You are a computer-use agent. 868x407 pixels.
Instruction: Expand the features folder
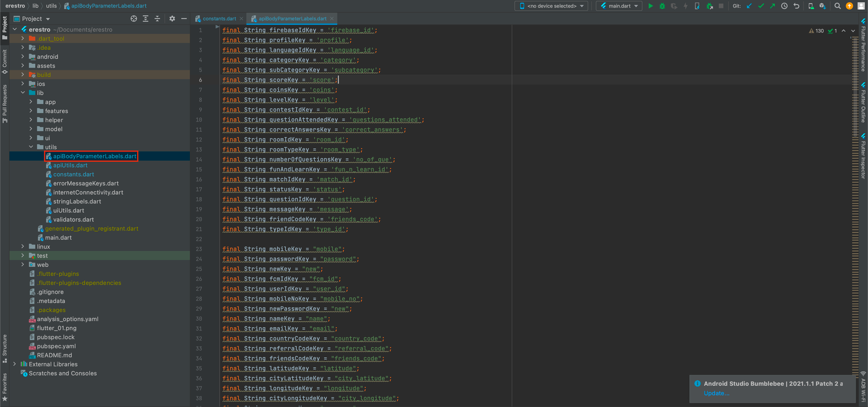click(x=31, y=111)
